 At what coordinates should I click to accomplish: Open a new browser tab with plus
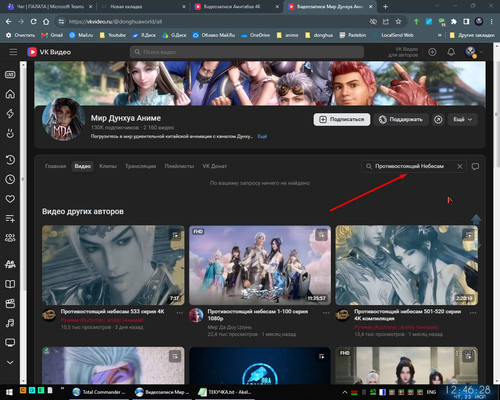tap(385, 6)
